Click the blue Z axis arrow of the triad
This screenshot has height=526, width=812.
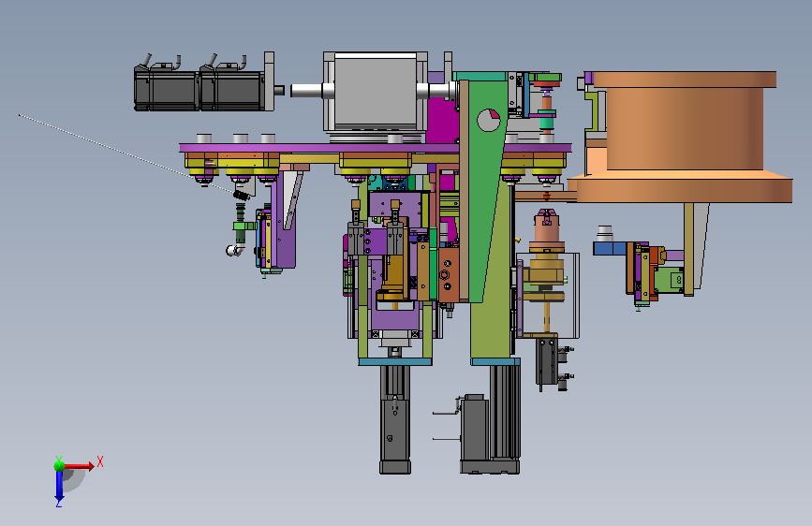coord(59,487)
